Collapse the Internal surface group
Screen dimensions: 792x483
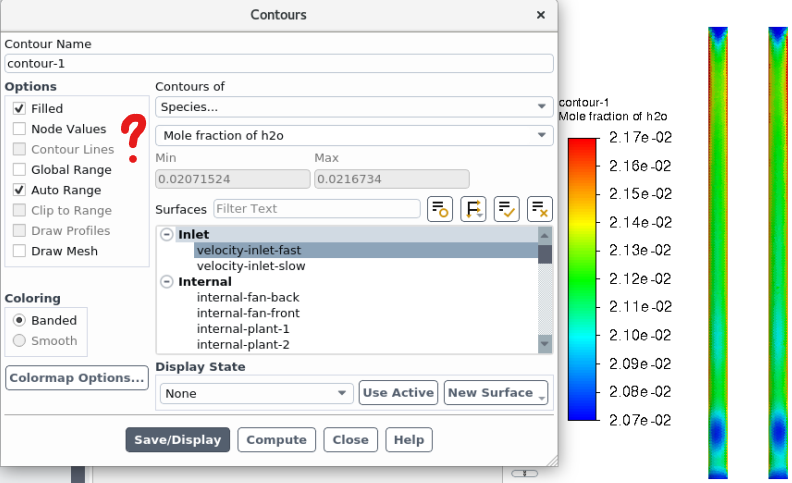(167, 282)
